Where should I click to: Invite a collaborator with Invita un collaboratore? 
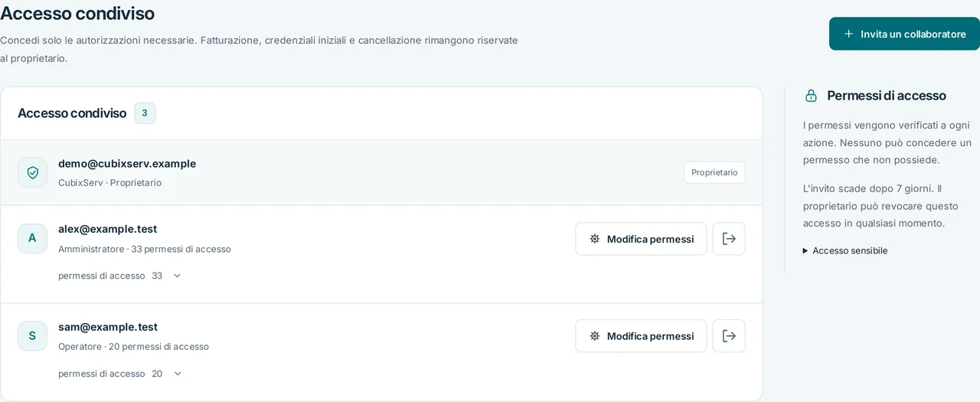point(904,34)
